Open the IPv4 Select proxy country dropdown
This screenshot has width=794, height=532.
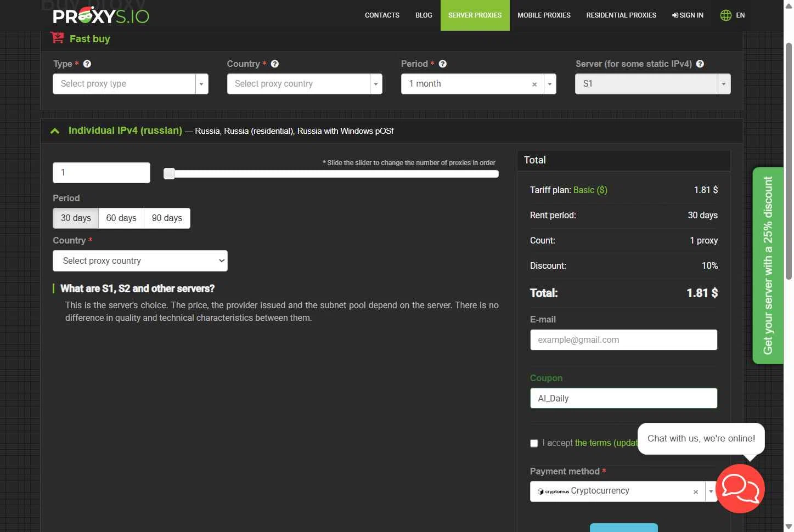(140, 261)
